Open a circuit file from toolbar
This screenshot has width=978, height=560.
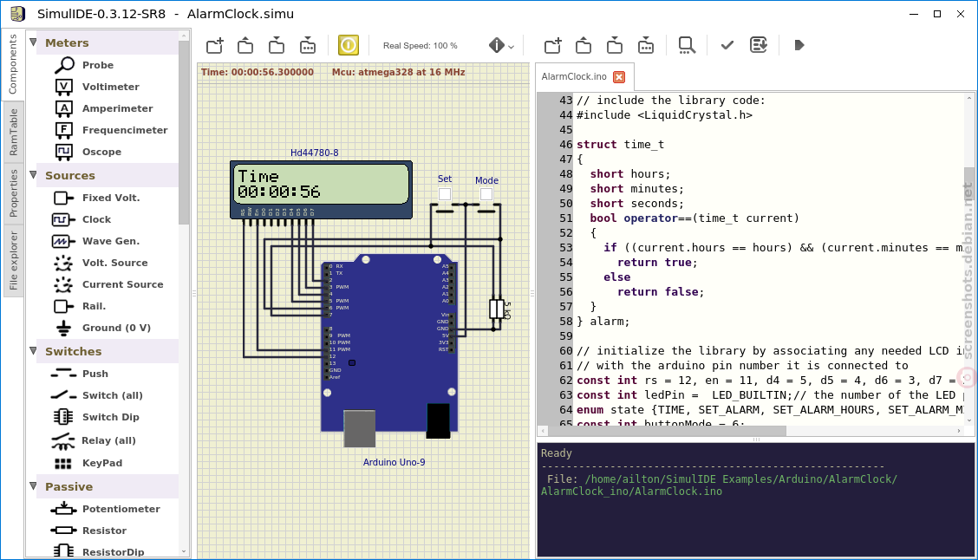click(x=245, y=46)
